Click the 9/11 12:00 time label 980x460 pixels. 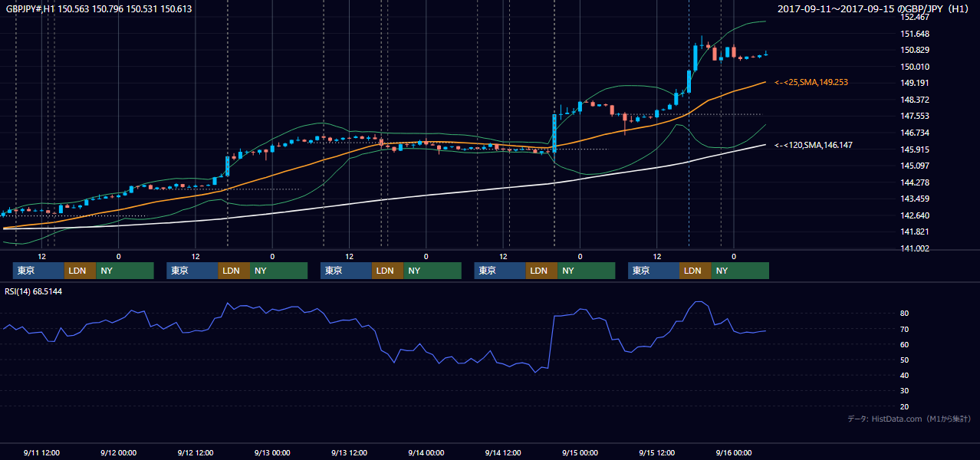click(x=41, y=453)
